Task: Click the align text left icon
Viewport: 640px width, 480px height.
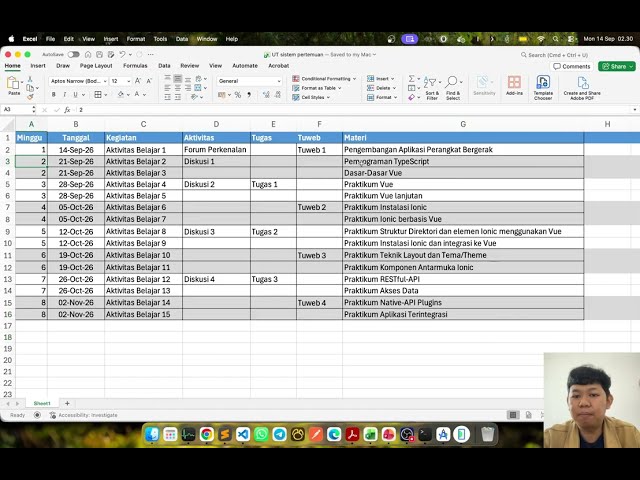Action: click(x=168, y=88)
